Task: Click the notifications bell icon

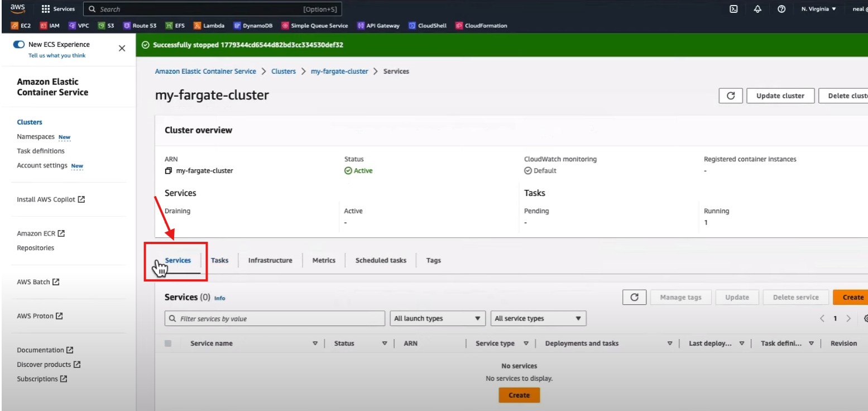Action: coord(757,9)
